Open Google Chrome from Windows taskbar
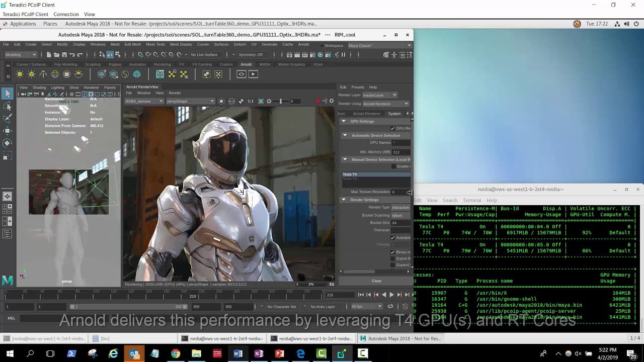 (176, 353)
